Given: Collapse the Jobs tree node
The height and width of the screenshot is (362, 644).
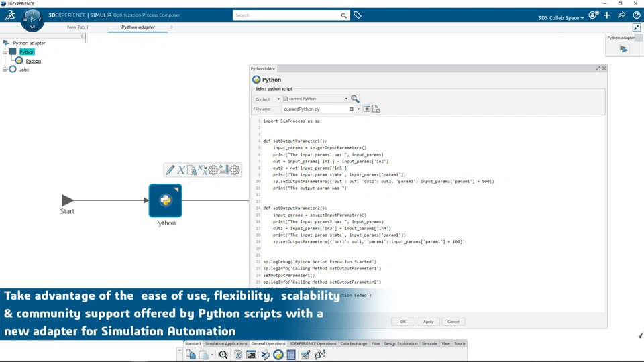Looking at the screenshot, I should 5,70.
